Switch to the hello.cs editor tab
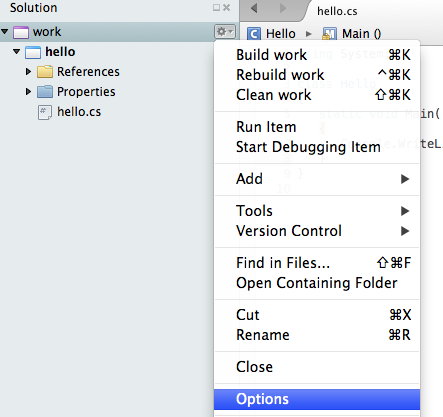The image size is (443, 417). point(337,11)
